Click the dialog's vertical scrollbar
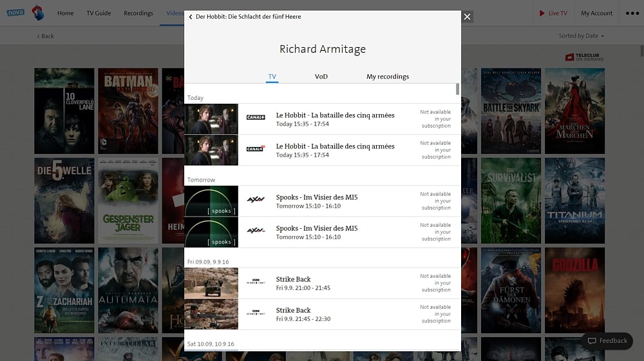644x361 pixels. point(457,89)
